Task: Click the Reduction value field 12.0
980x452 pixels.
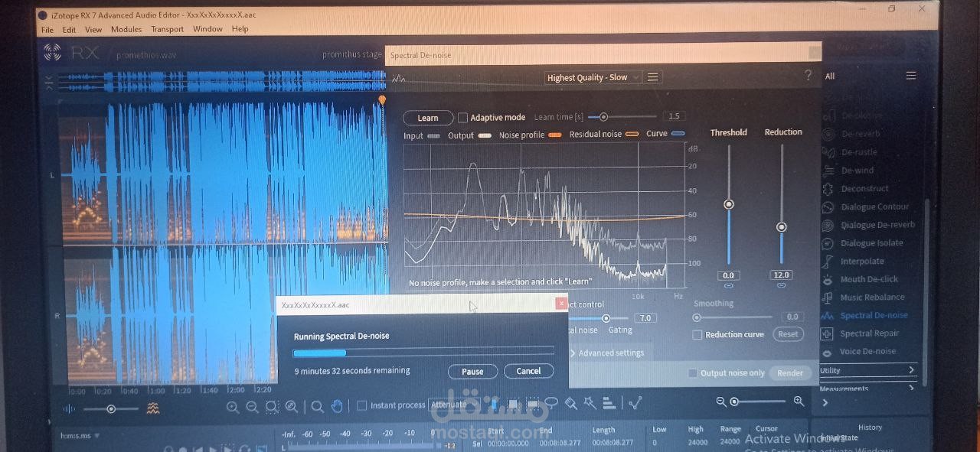Action: (x=781, y=275)
